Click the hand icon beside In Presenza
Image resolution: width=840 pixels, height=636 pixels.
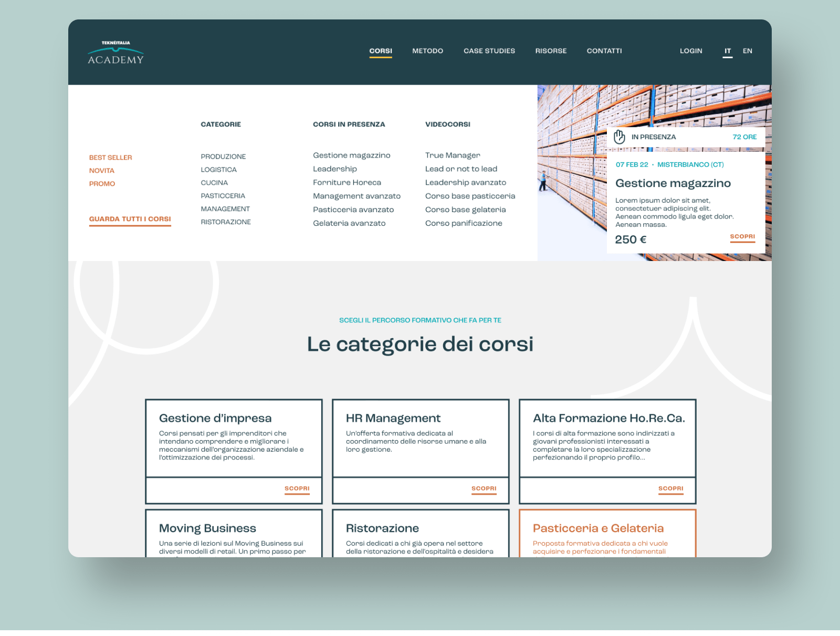619,137
